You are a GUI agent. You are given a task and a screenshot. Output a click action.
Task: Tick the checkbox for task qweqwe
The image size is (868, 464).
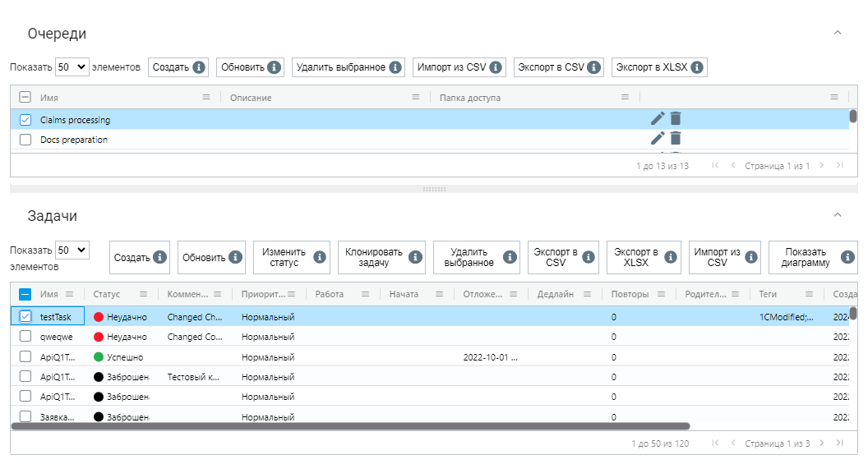click(x=25, y=336)
